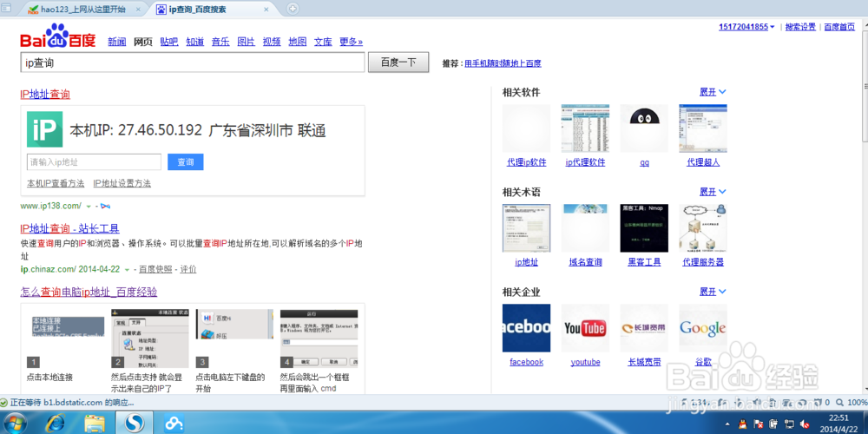Click the Baidu logo

coord(57,36)
